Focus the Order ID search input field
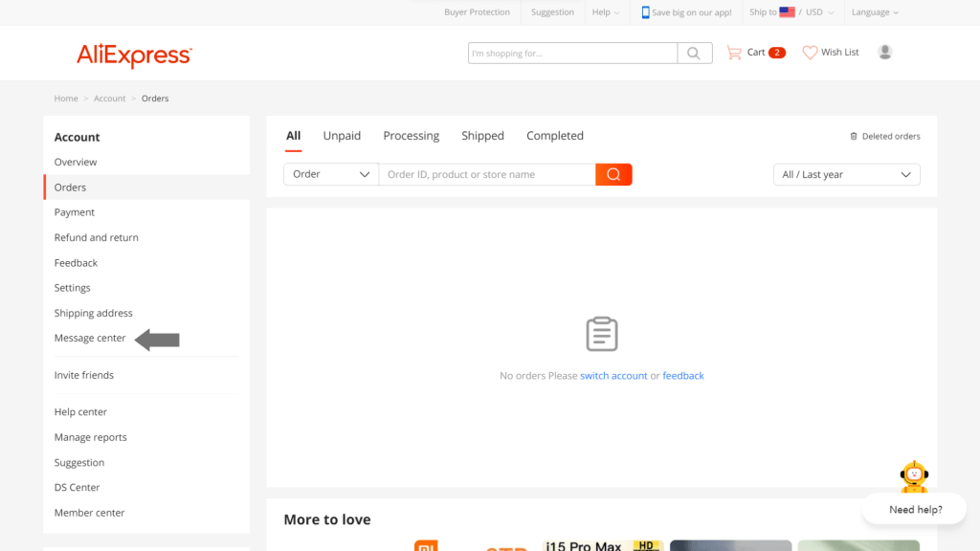Screen dimensions: 980x551 pyautogui.click(x=487, y=174)
